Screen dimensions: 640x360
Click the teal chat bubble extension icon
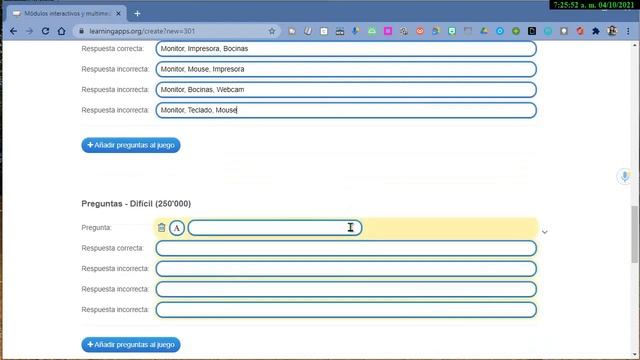click(452, 31)
